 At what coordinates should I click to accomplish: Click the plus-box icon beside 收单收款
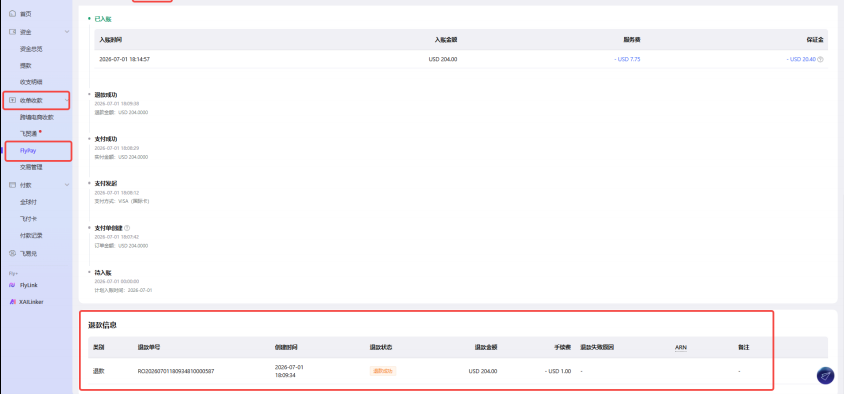[12, 100]
